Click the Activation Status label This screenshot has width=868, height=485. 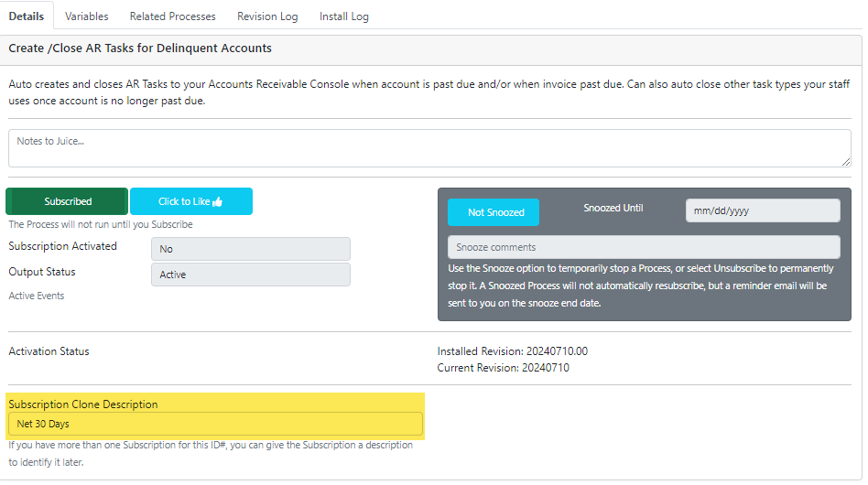[x=49, y=351]
